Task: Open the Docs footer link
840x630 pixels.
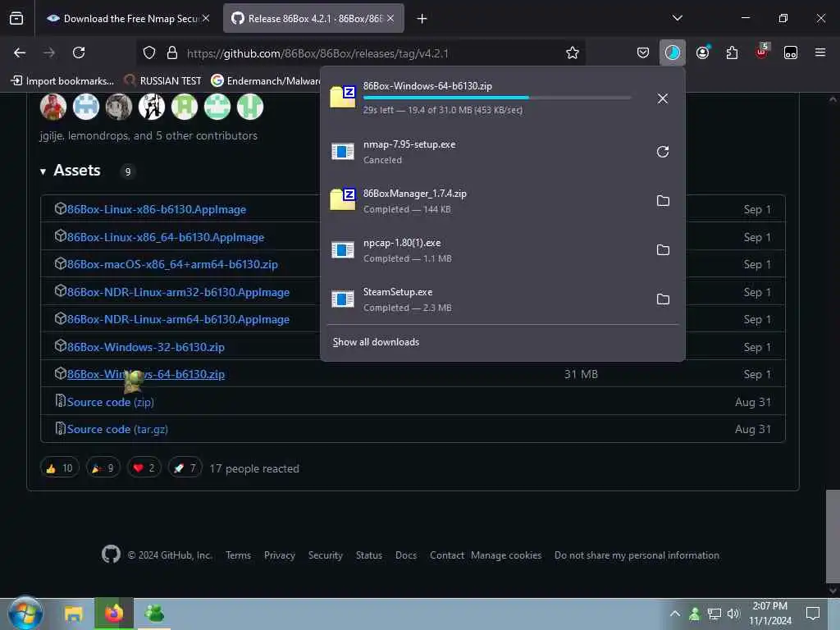Action: tap(405, 555)
